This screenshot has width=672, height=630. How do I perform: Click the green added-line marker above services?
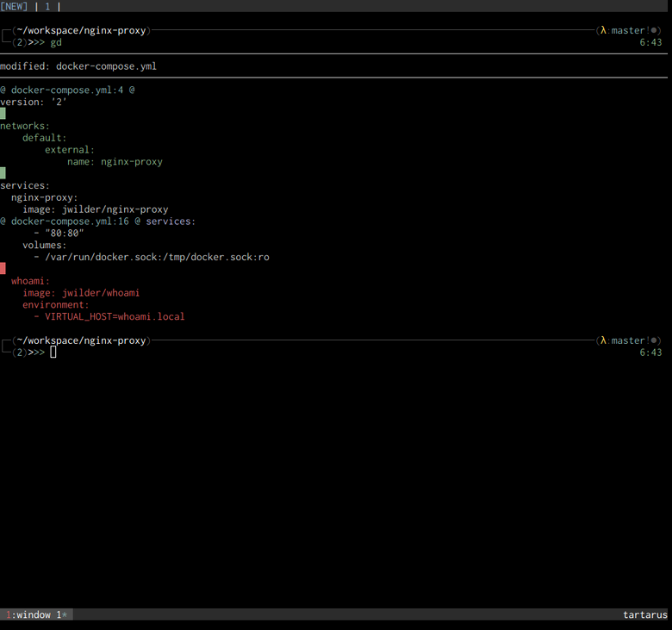coord(3,173)
